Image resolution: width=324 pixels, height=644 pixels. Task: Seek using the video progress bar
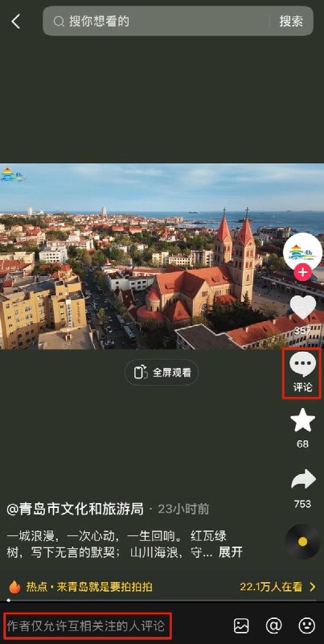[162, 601]
